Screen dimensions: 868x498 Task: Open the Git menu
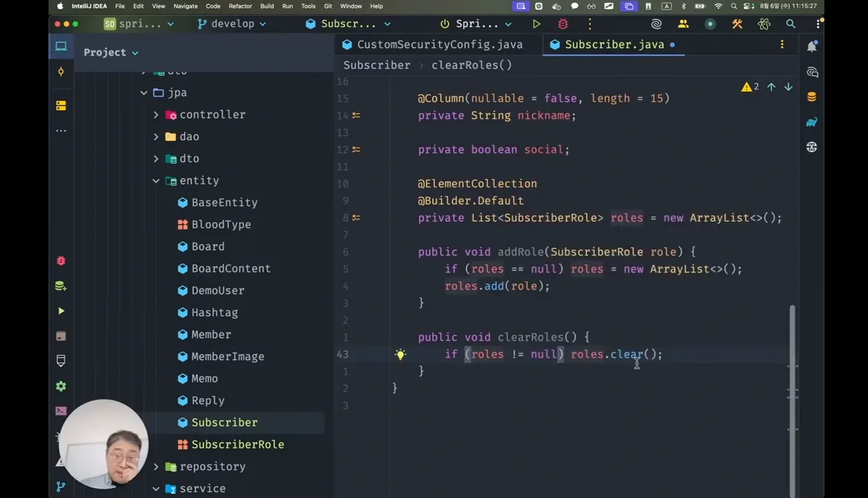coord(328,6)
